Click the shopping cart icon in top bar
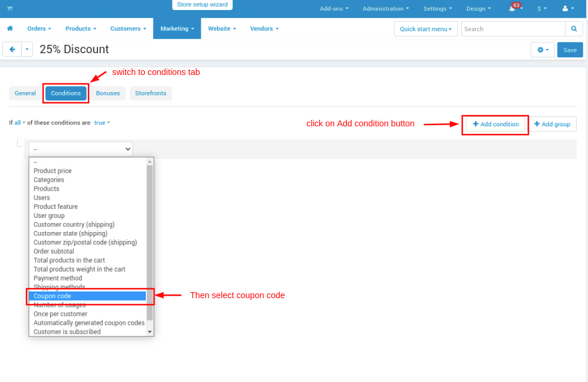The width and height of the screenshot is (588, 382). 9,8
